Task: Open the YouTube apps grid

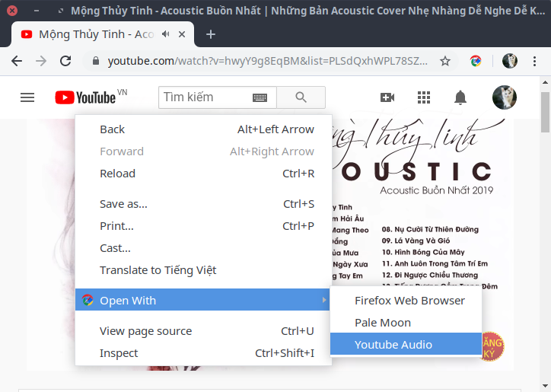Action: [x=424, y=97]
